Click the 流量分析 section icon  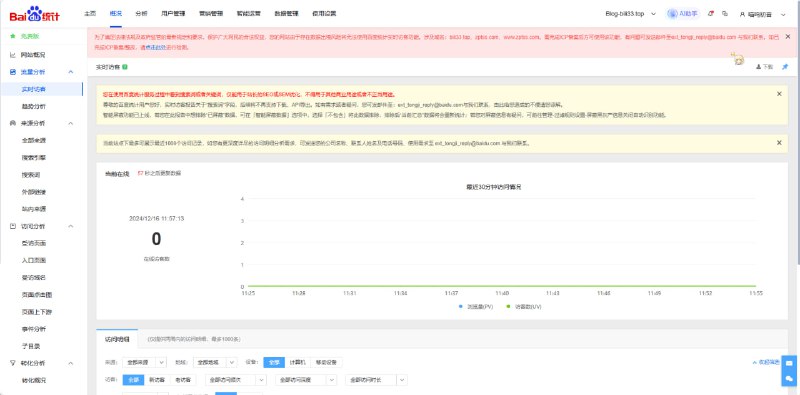13,72
